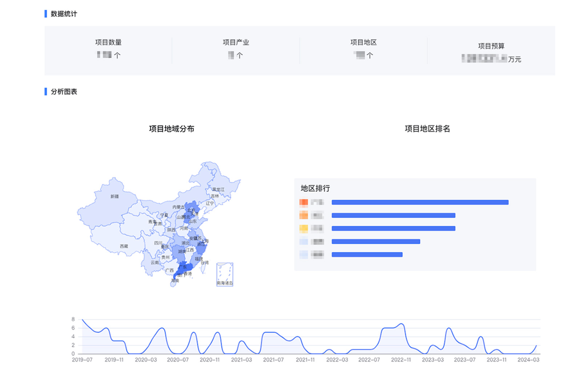Image resolution: width=588 pixels, height=367 pixels.
Task: Click the 南海诸岛 inset map box
Action: point(225,274)
